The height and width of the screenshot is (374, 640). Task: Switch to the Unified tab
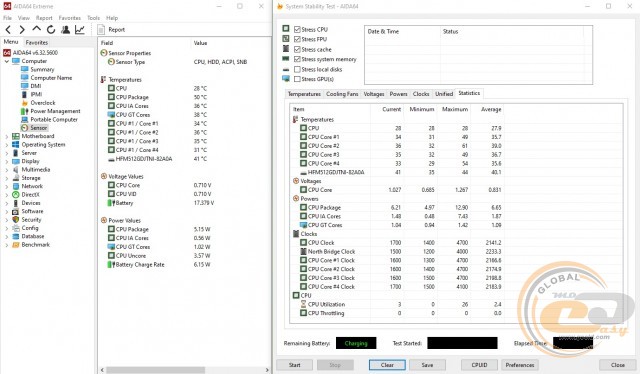tap(444, 94)
